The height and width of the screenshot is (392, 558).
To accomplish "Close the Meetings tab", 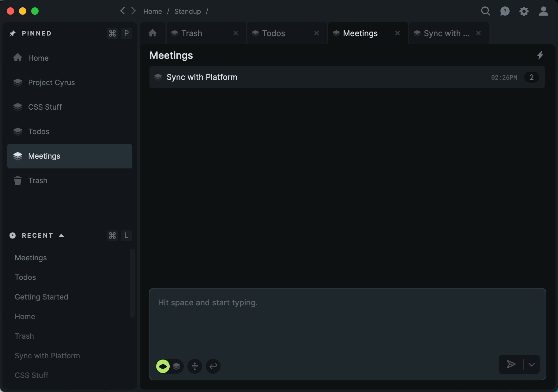I will pyautogui.click(x=398, y=33).
